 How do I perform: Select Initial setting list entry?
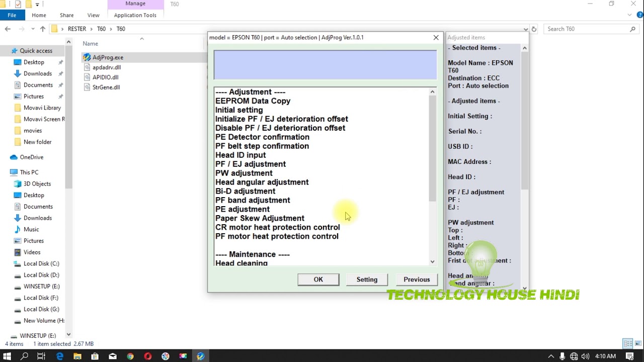[x=239, y=110]
